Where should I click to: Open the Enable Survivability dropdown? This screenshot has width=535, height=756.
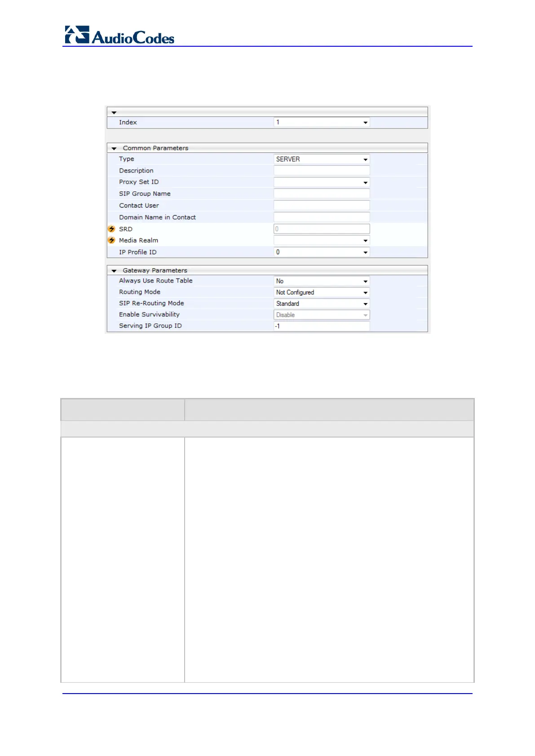(322, 315)
